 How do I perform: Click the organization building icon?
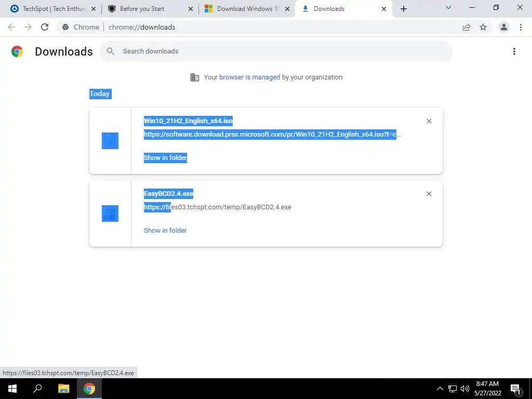pyautogui.click(x=194, y=77)
